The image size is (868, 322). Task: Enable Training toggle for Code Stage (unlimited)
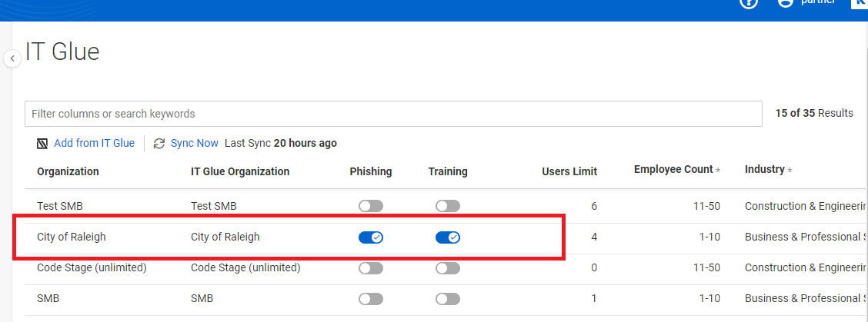pyautogui.click(x=448, y=268)
